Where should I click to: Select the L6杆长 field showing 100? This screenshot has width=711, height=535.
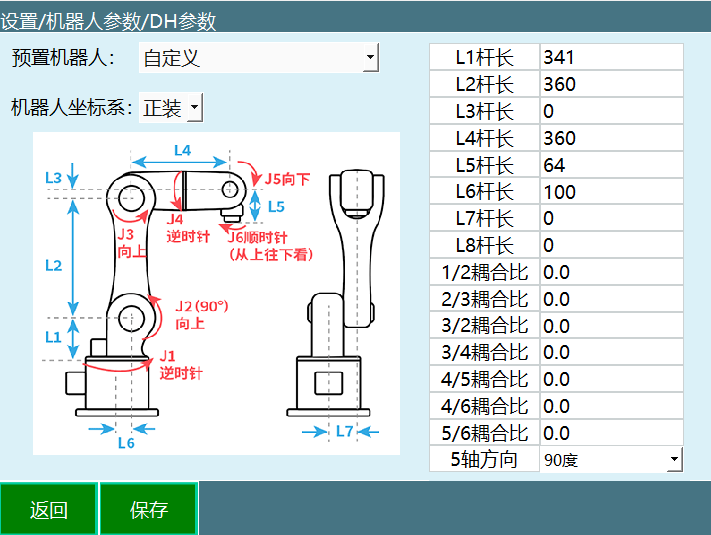(x=610, y=192)
